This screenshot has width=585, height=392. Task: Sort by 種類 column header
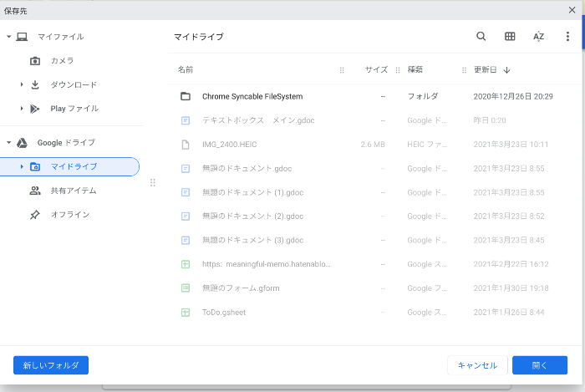pos(415,69)
